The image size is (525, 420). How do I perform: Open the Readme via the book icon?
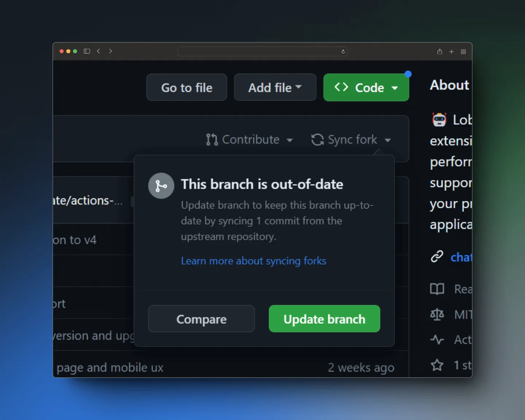point(437,289)
